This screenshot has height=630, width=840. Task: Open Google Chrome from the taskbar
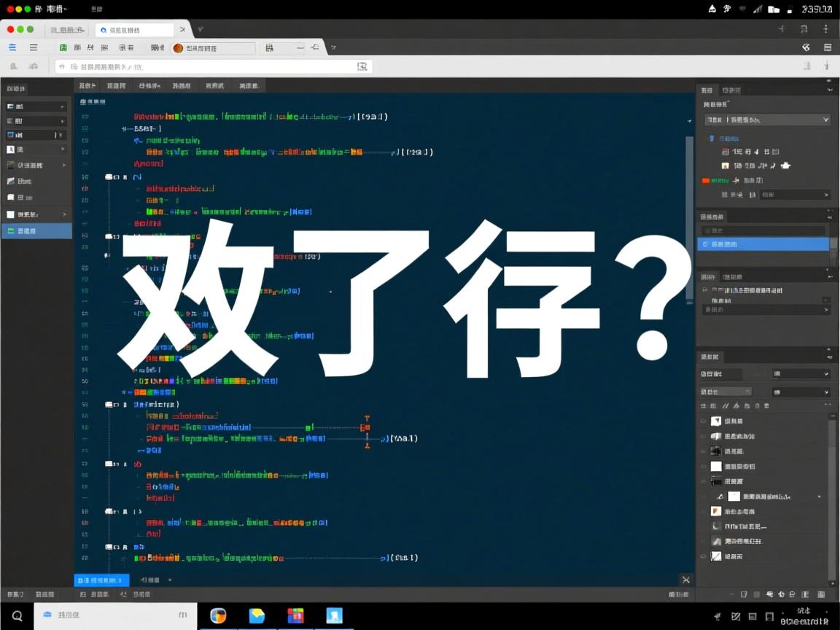pos(219,615)
